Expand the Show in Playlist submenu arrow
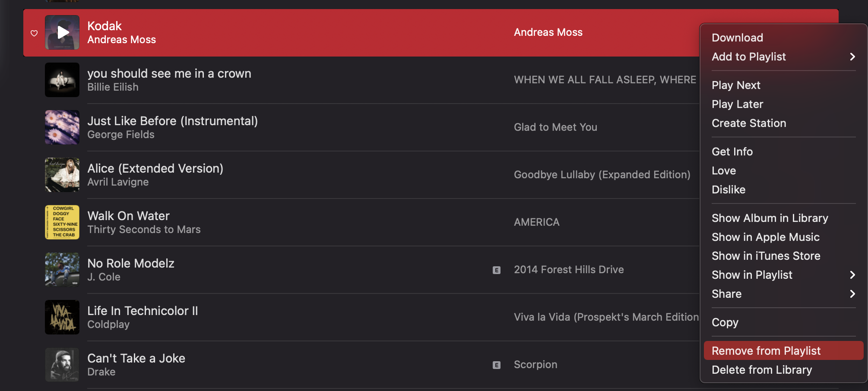868x391 pixels. pyautogui.click(x=852, y=275)
